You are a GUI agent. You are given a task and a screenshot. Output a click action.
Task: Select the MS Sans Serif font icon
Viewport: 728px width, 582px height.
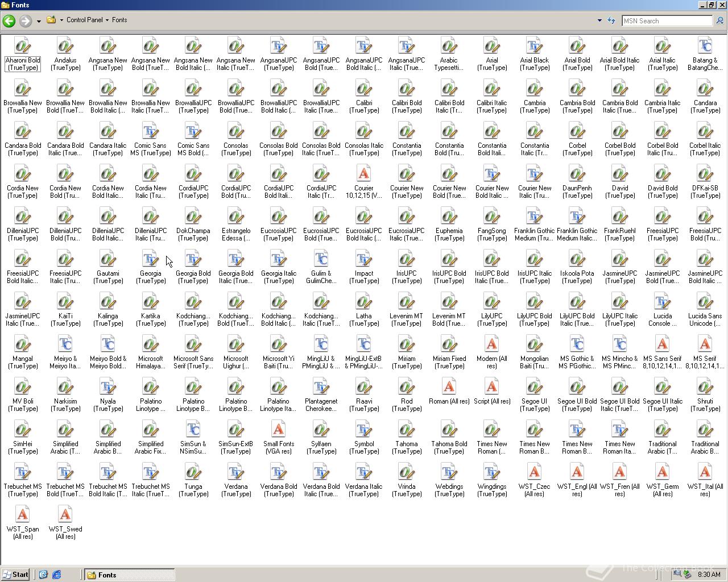pyautogui.click(x=663, y=344)
